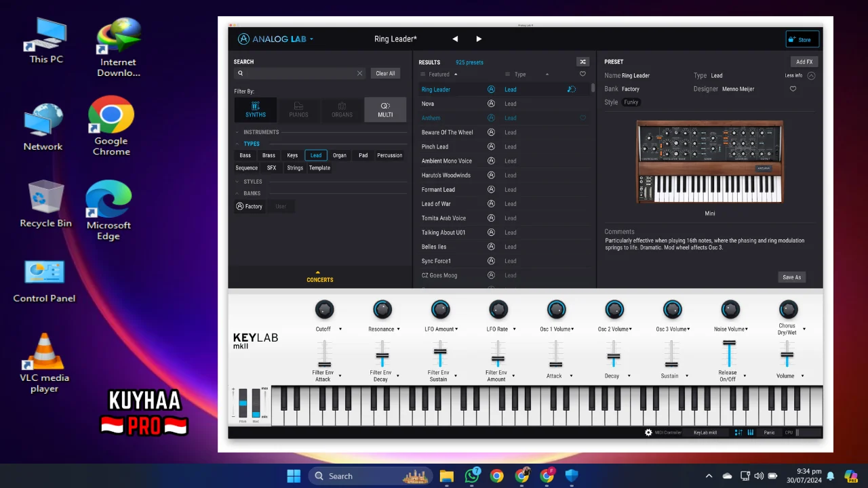Click the magnifier icon in the search box

(x=240, y=73)
